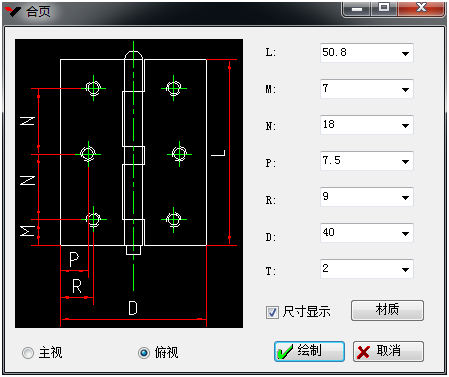This screenshot has width=449, height=377.
Task: Click the 绘制 button to draw
Action: (x=309, y=351)
